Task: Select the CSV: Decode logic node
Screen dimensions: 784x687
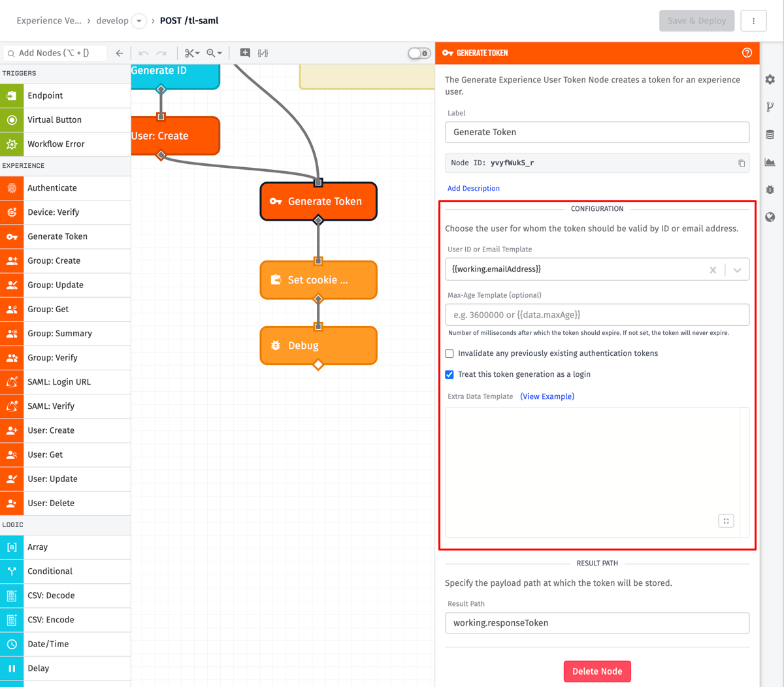Action: point(65,595)
